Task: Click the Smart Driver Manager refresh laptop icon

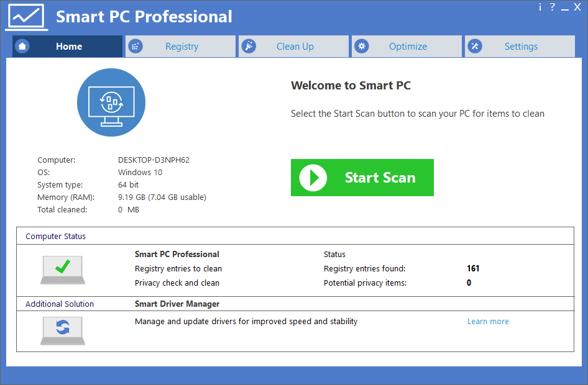Action: click(63, 330)
